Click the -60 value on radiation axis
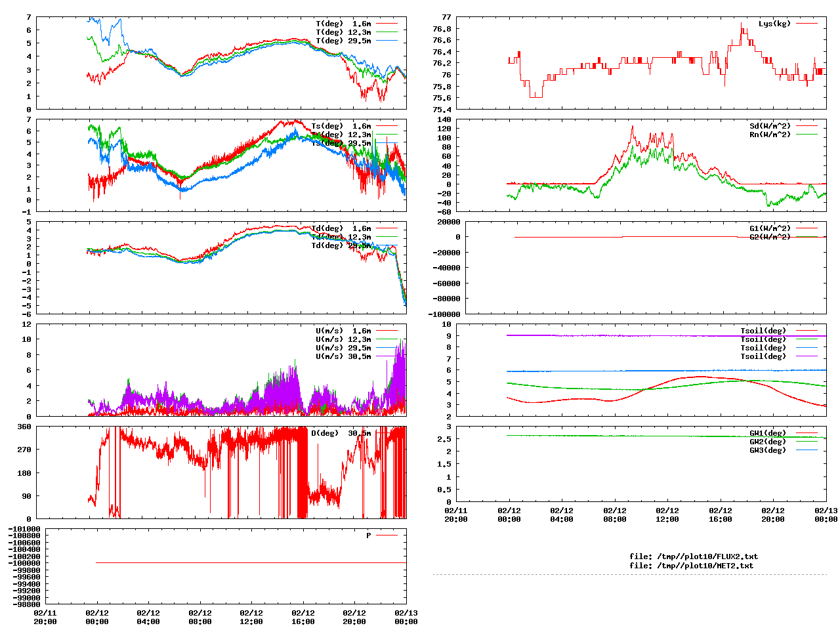840x630 pixels. (444, 212)
